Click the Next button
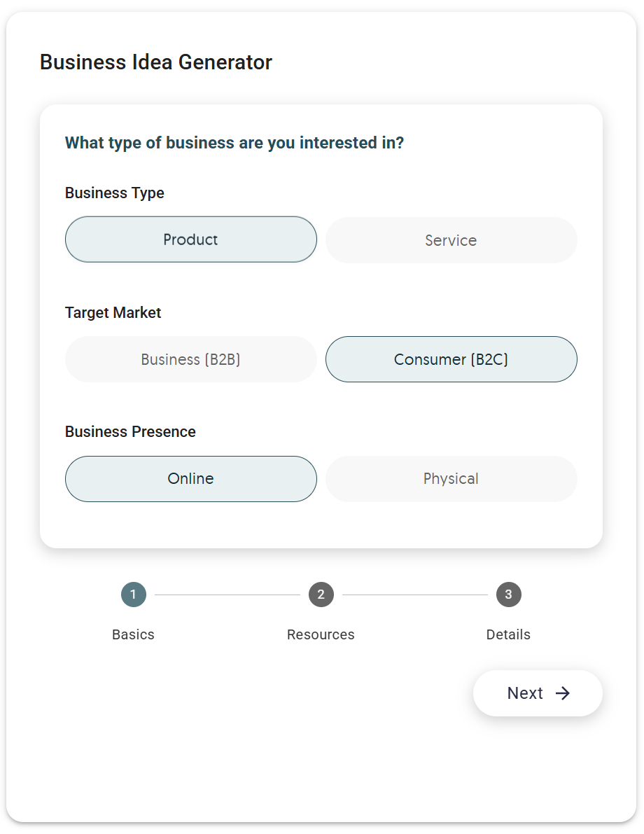The image size is (644, 834). point(538,693)
